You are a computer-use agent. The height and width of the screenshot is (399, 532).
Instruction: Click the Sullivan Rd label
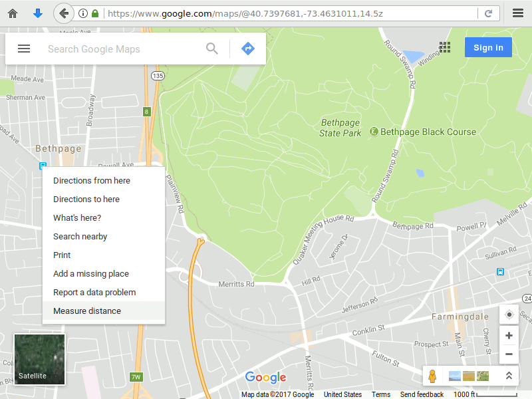pyautogui.click(x=501, y=253)
